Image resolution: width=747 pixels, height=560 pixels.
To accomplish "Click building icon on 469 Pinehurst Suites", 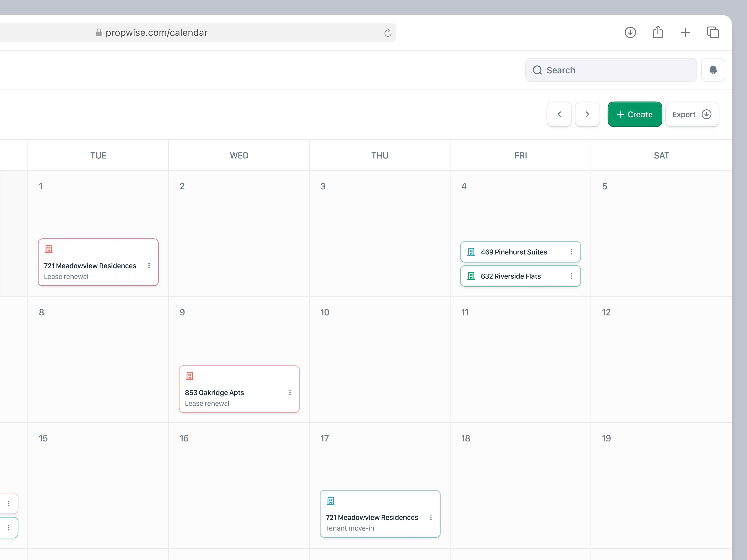I will (471, 252).
